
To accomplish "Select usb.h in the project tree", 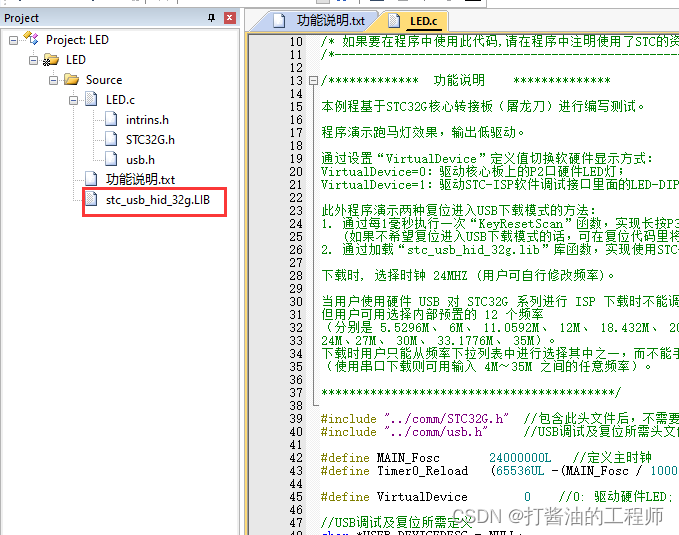I will pos(140,159).
